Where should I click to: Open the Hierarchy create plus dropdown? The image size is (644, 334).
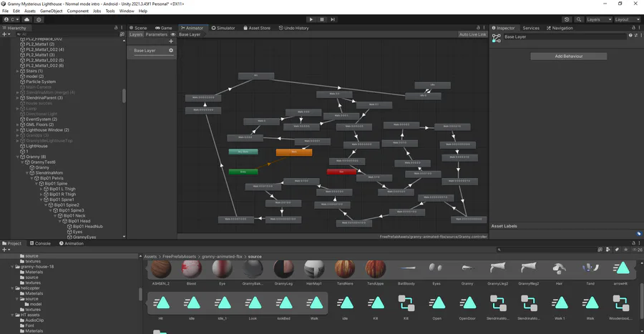(x=6, y=34)
